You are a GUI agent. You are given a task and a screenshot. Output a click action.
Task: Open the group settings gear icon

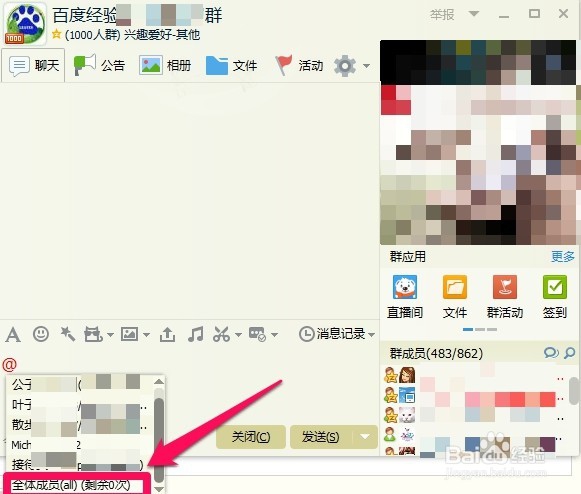pyautogui.click(x=345, y=66)
